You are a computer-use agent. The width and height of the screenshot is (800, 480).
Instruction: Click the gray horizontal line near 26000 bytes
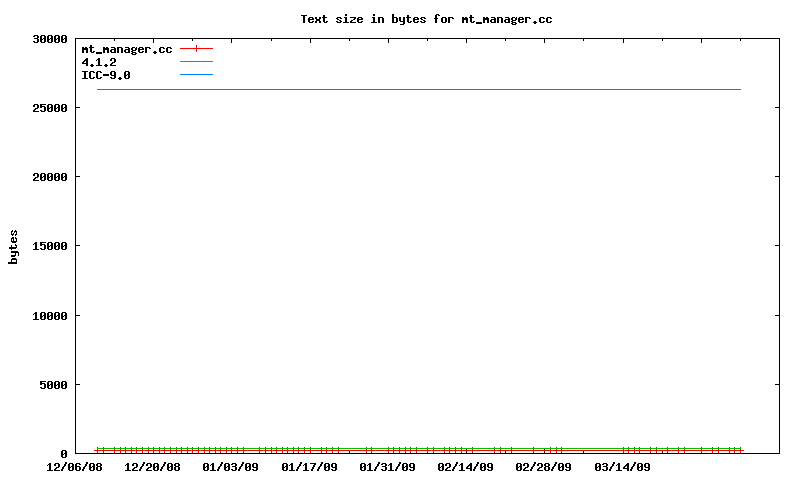coord(420,89)
